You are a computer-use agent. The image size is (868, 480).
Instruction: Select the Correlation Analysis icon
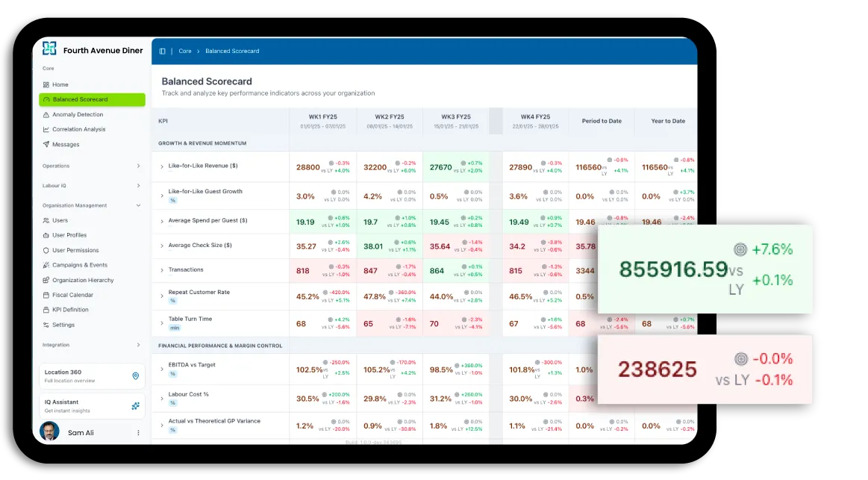coord(47,129)
